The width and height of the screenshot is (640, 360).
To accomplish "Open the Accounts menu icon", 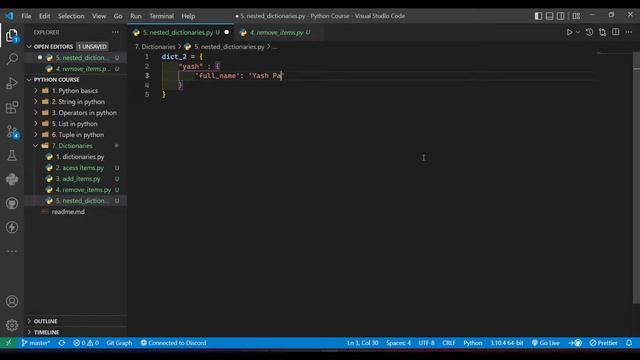I will pos(12,301).
